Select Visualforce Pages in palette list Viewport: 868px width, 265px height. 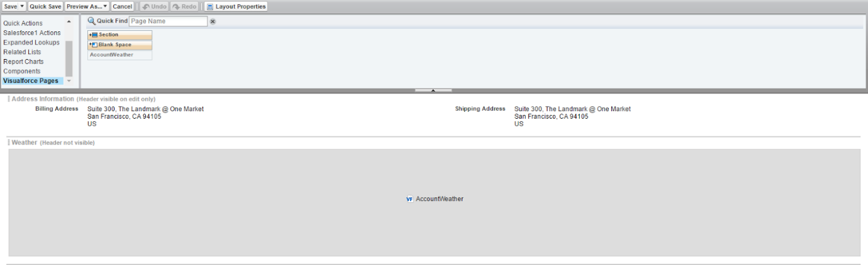coord(31,81)
